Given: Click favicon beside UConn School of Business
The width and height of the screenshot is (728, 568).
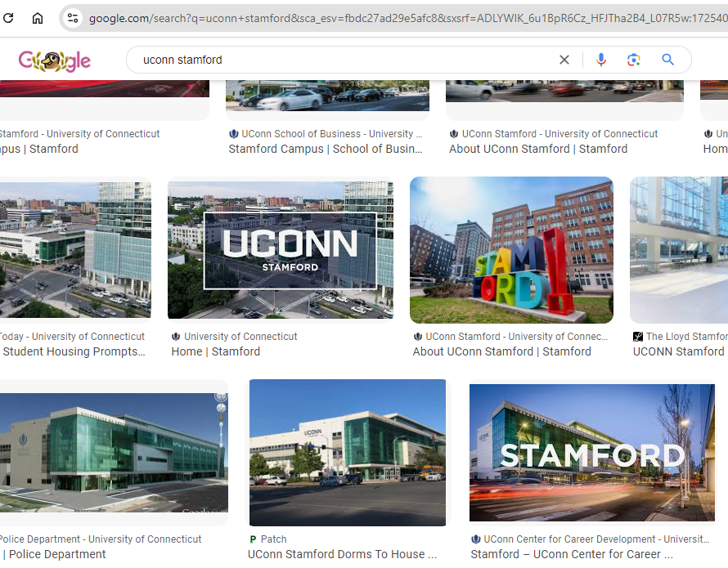Looking at the screenshot, I should 234,134.
